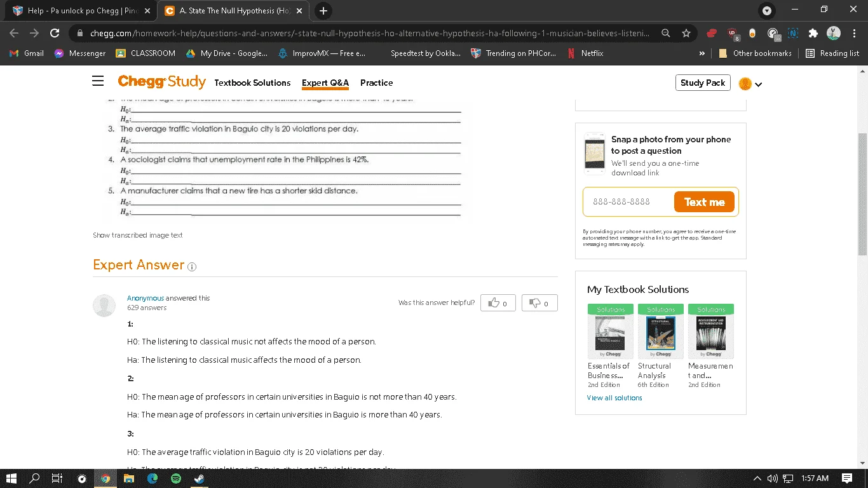Open Essentials of Business textbook thumbnail
This screenshot has width=868, height=488.
611,331
